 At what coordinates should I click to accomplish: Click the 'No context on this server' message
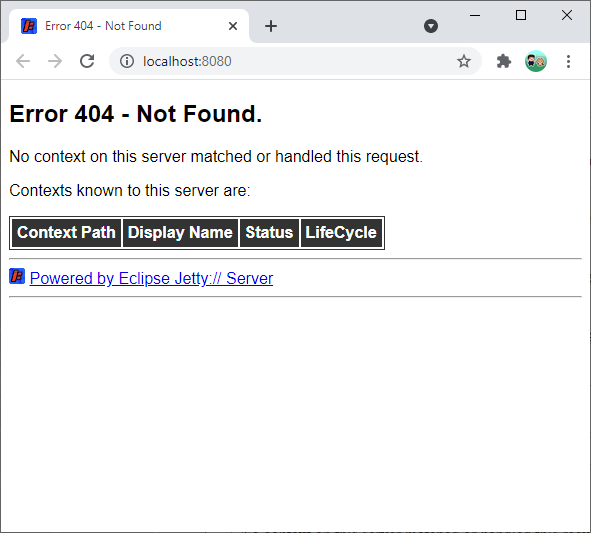pyautogui.click(x=216, y=156)
